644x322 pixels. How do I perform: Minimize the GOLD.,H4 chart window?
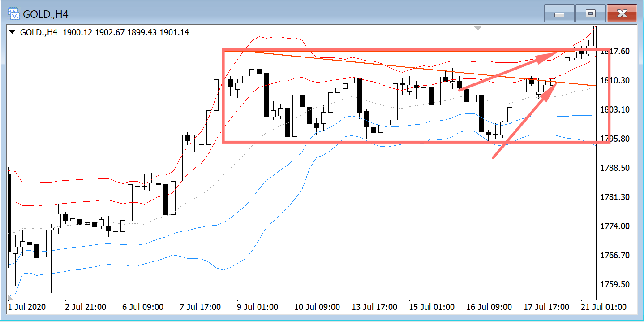click(x=559, y=14)
